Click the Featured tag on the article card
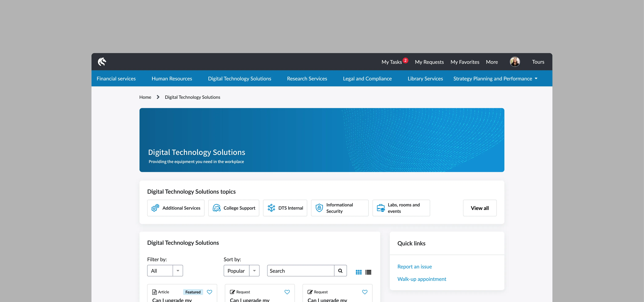 [x=193, y=292]
